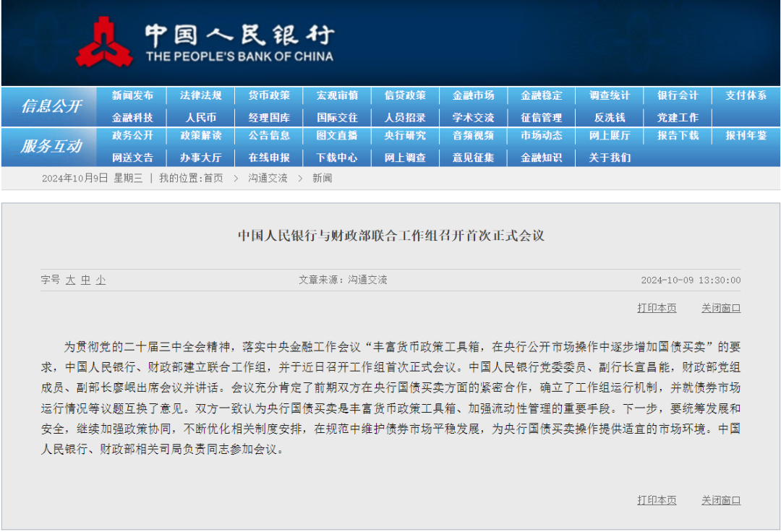Open 市场动态 menu item
781x532 pixels.
542,135
